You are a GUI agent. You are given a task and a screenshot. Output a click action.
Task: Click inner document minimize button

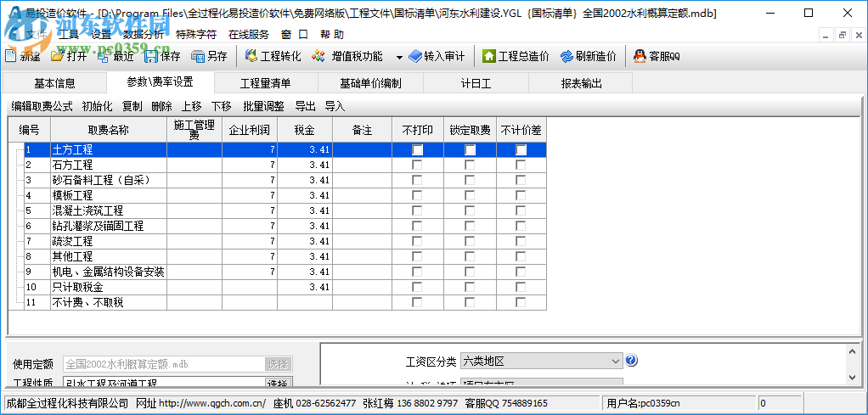[x=826, y=35]
